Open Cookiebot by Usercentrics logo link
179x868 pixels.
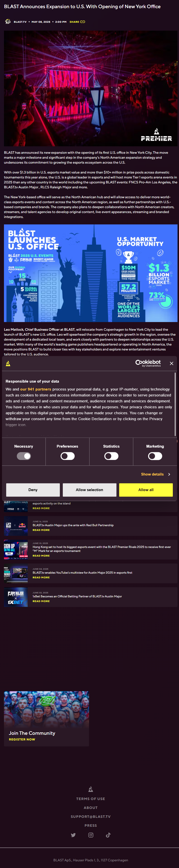click(x=148, y=363)
